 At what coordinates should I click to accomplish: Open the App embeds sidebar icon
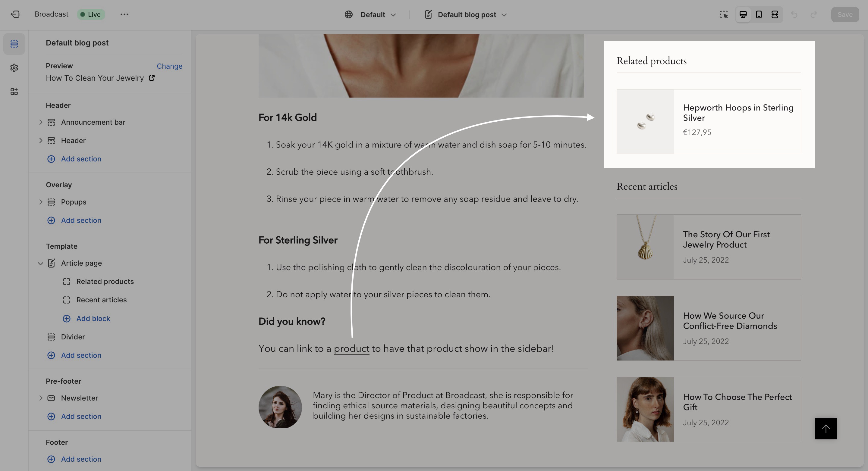click(14, 92)
